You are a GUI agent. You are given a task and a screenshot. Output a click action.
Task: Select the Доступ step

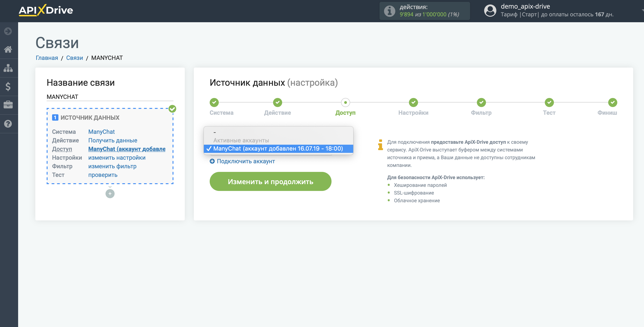click(x=346, y=102)
